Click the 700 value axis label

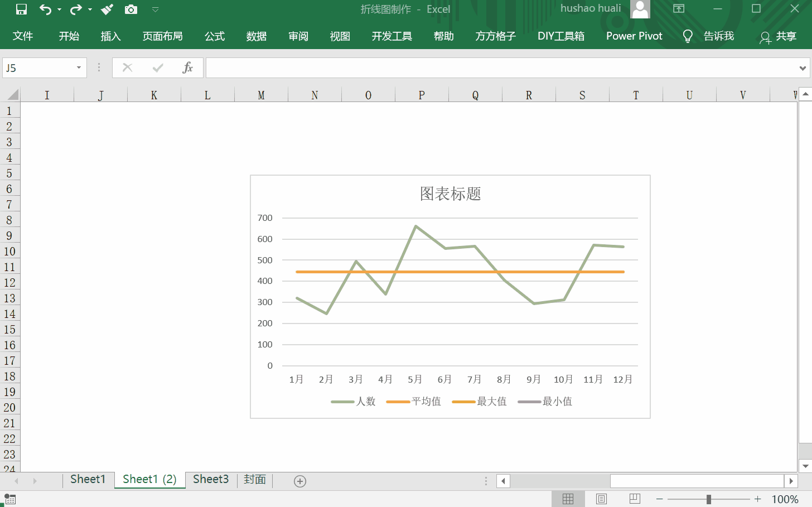click(x=265, y=218)
